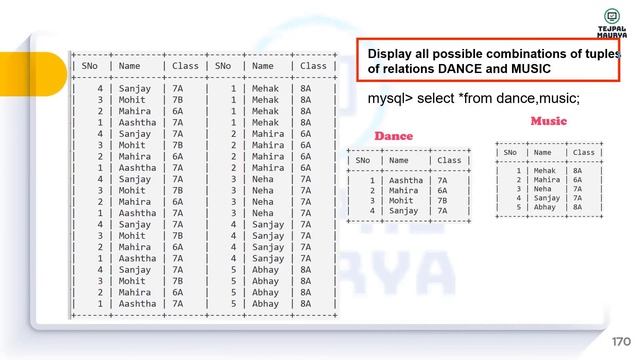This screenshot has width=640, height=360.
Task: Select 'Sanjay' in the Dance table
Action: [x=403, y=211]
